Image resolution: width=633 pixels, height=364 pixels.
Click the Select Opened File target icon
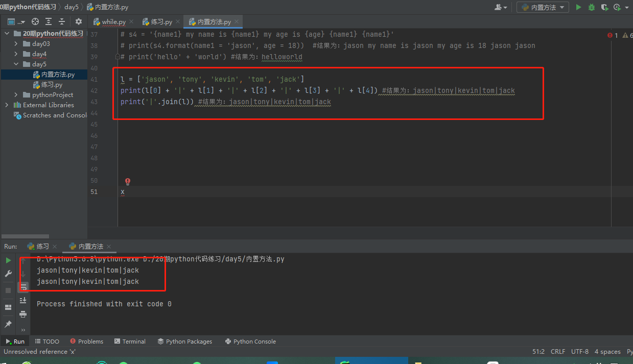[35, 21]
